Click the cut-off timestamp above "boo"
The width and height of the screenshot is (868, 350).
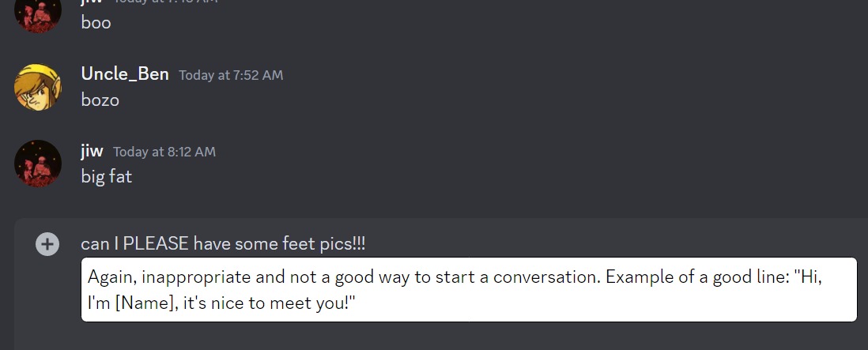[x=166, y=2]
